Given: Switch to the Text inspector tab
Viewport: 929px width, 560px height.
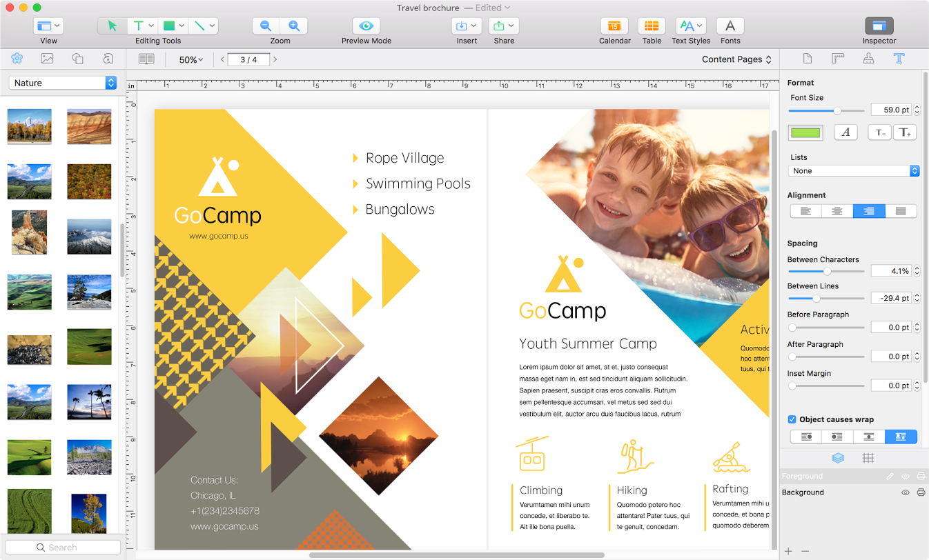Looking at the screenshot, I should coord(899,59).
